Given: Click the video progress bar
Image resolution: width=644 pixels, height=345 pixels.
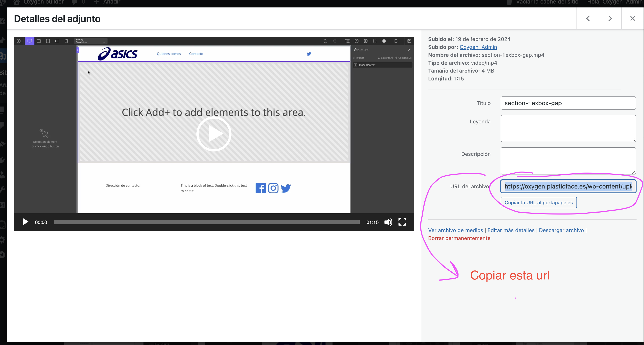Looking at the screenshot, I should [x=206, y=222].
